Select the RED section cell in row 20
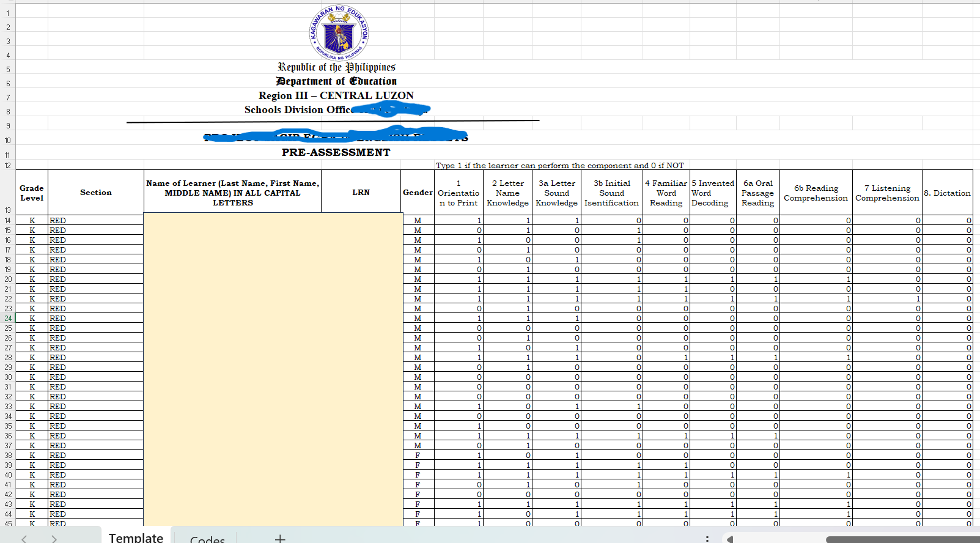 (96, 279)
